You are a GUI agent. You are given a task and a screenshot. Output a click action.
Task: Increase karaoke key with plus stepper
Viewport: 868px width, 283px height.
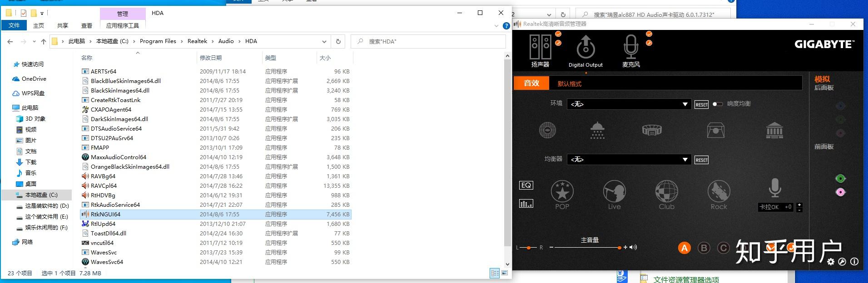click(x=799, y=205)
